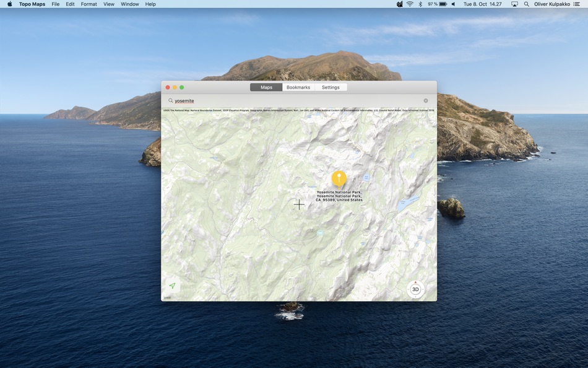This screenshot has width=588, height=368.
Task: Open the Window menu
Action: [130, 4]
